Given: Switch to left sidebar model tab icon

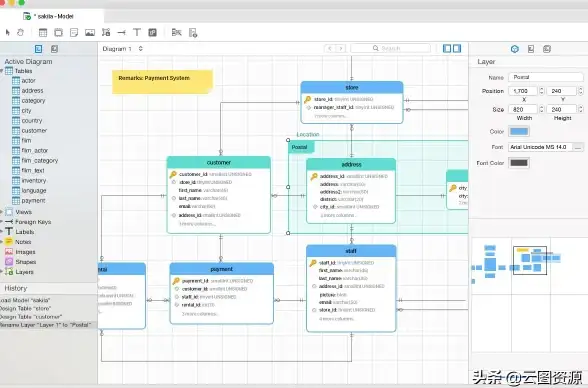Looking at the screenshot, I should pos(54,49).
